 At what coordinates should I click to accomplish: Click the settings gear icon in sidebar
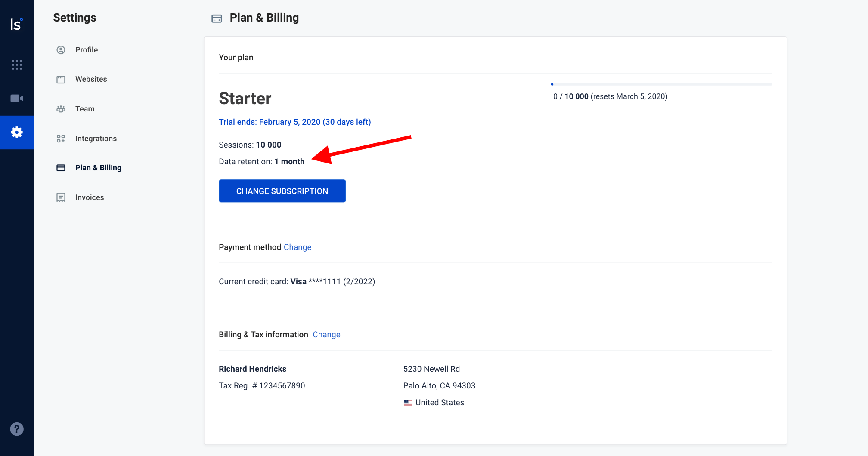pos(16,132)
